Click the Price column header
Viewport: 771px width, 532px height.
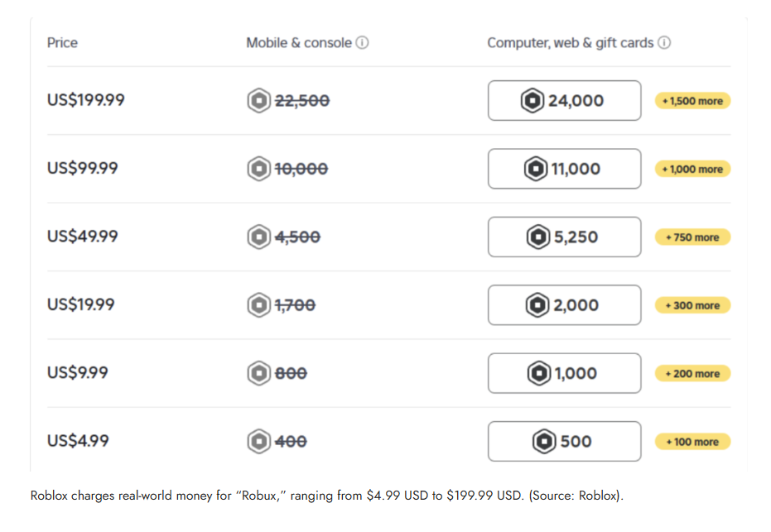(62, 43)
